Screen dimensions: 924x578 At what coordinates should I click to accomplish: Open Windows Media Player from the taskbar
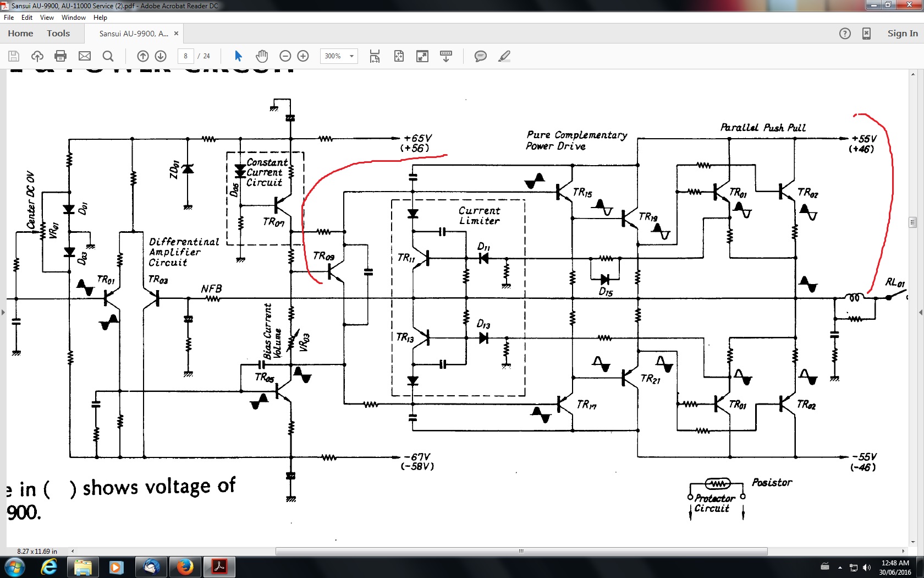coord(116,567)
